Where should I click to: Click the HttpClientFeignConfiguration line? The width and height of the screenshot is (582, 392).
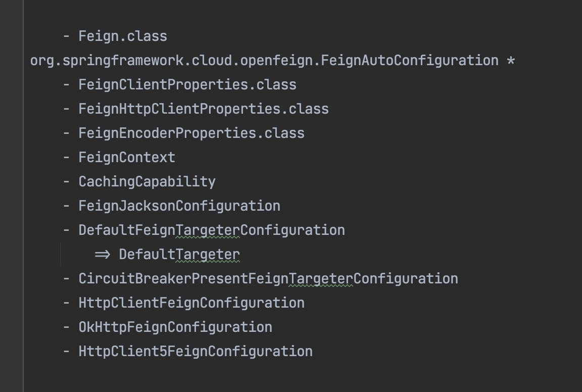pos(191,303)
